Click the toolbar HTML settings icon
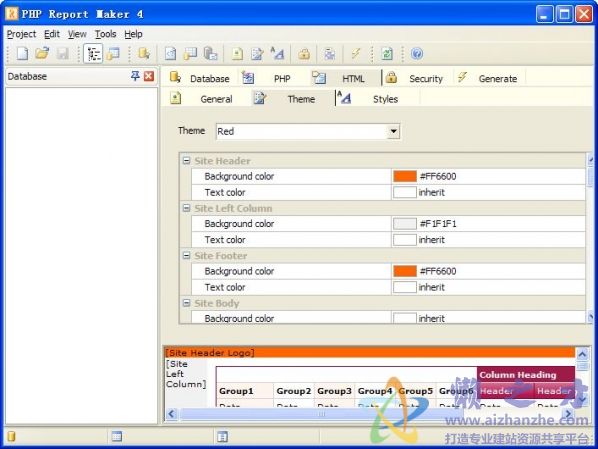 190,53
